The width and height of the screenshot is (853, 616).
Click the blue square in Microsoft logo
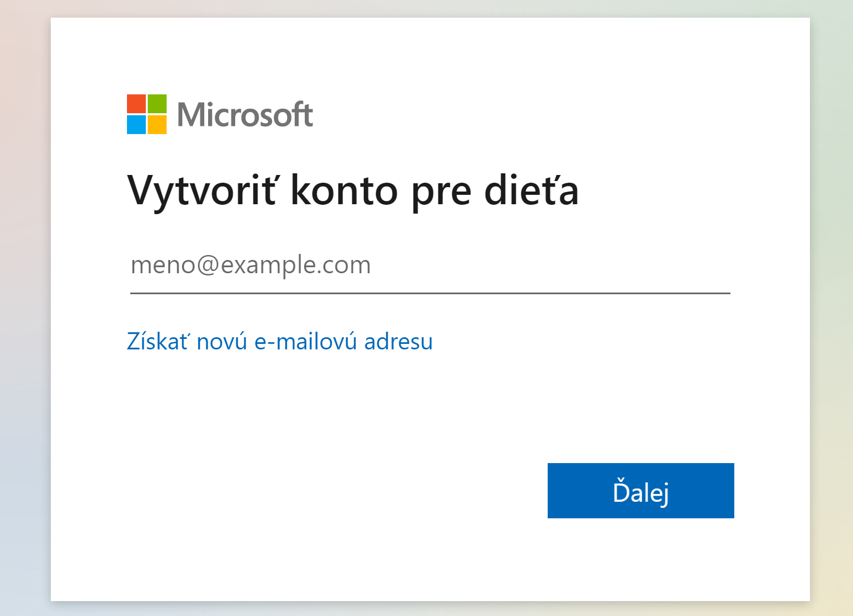(x=136, y=125)
